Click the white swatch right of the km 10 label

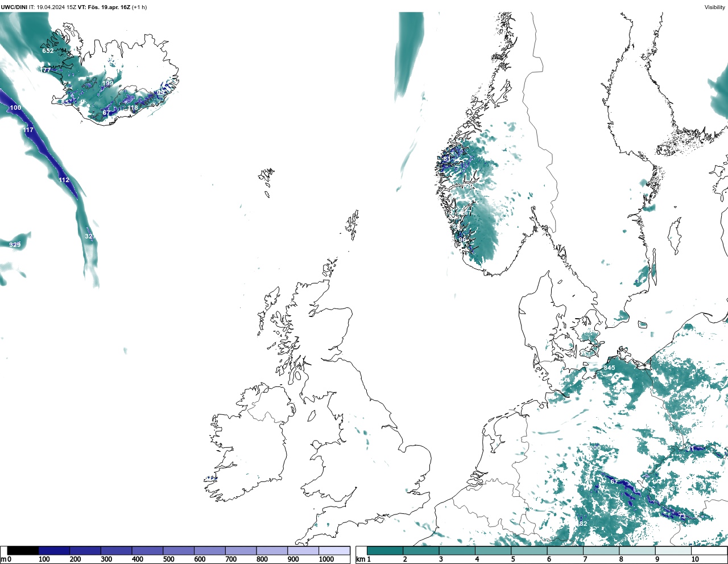[x=709, y=550]
